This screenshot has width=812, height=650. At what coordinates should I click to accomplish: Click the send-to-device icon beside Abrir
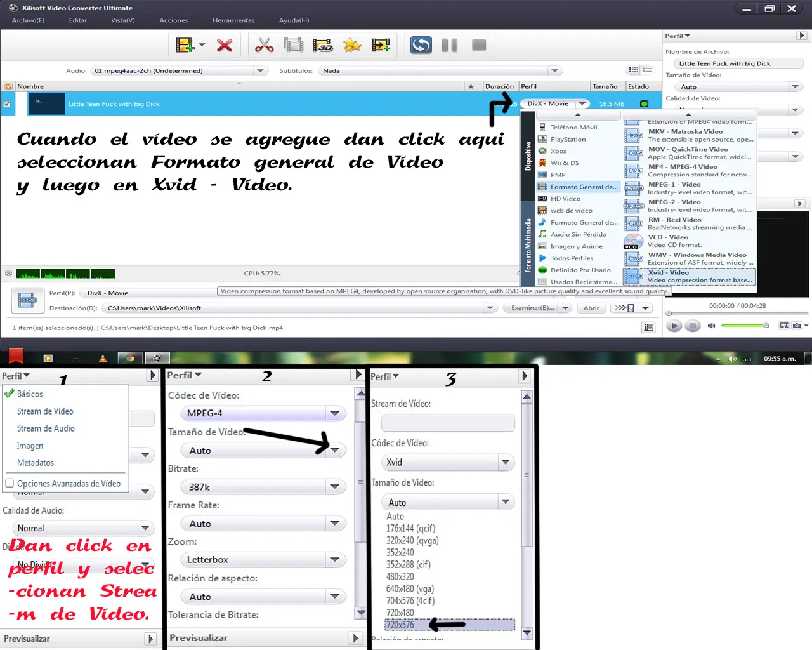pyautogui.click(x=626, y=308)
